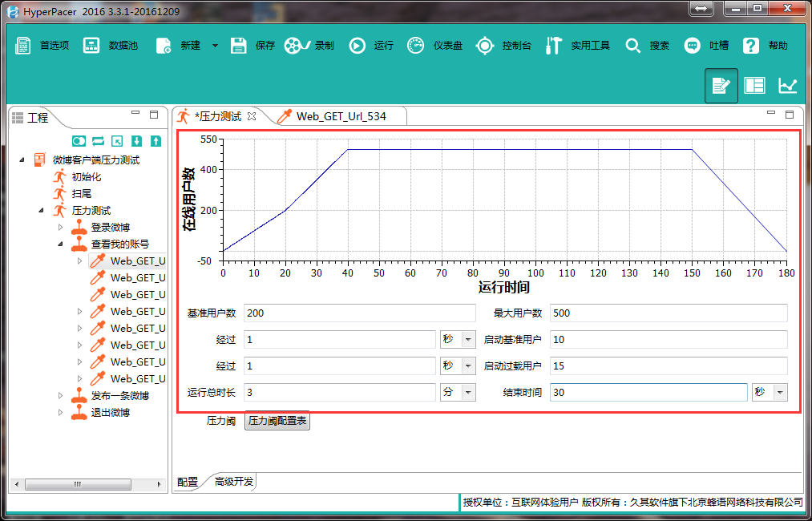Open the 数据池 data pool
Viewport: 812px width, 521px height.
coord(111,46)
